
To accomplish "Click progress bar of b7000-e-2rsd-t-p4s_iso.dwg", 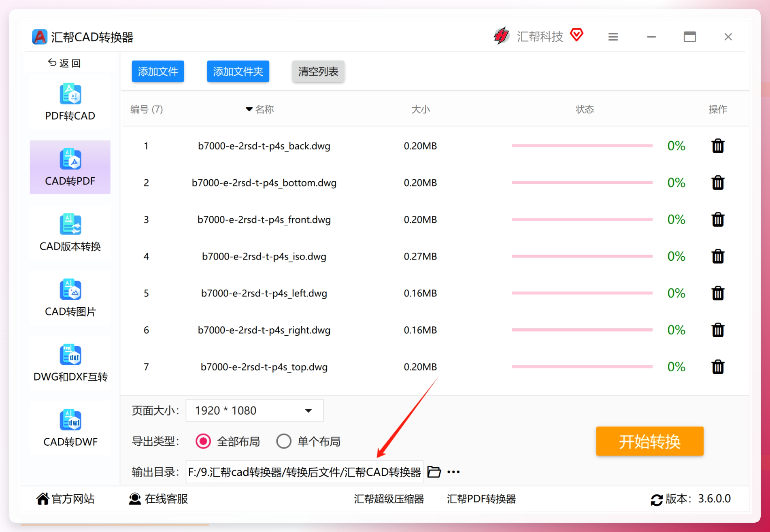I will coord(582,256).
